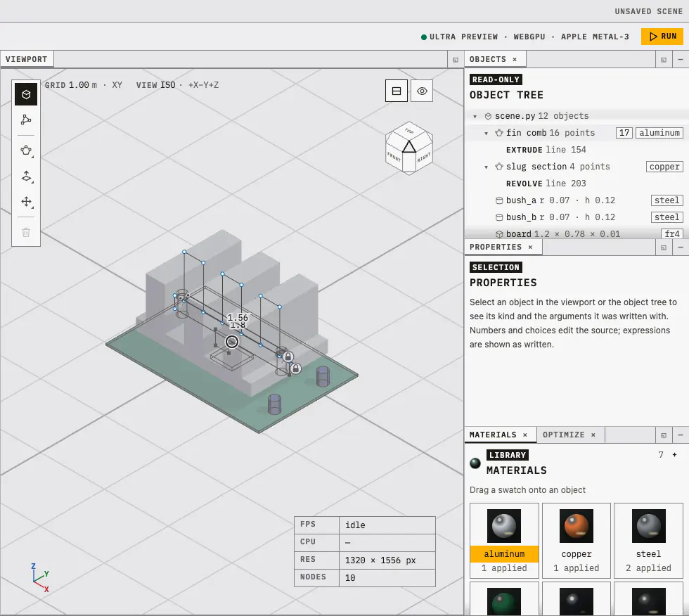Collapse the slug section tree node
The height and width of the screenshot is (616, 689).
[486, 167]
